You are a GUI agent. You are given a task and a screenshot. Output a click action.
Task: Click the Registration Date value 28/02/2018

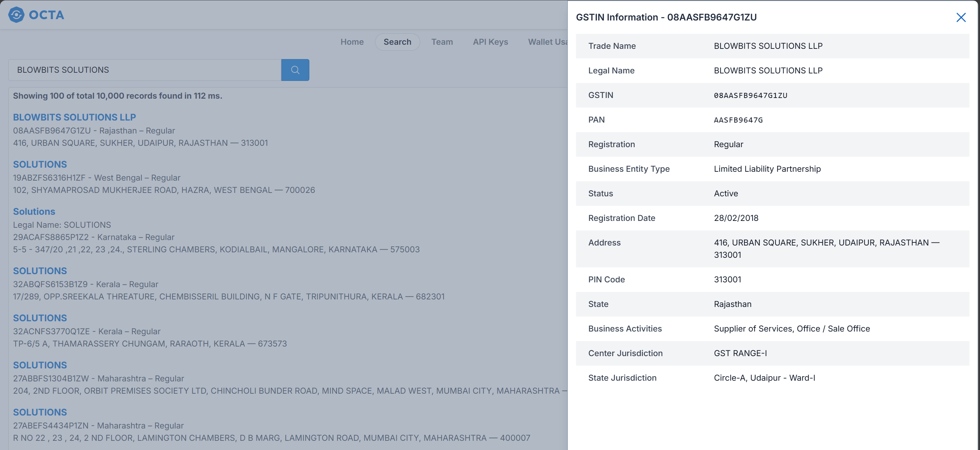(x=736, y=218)
